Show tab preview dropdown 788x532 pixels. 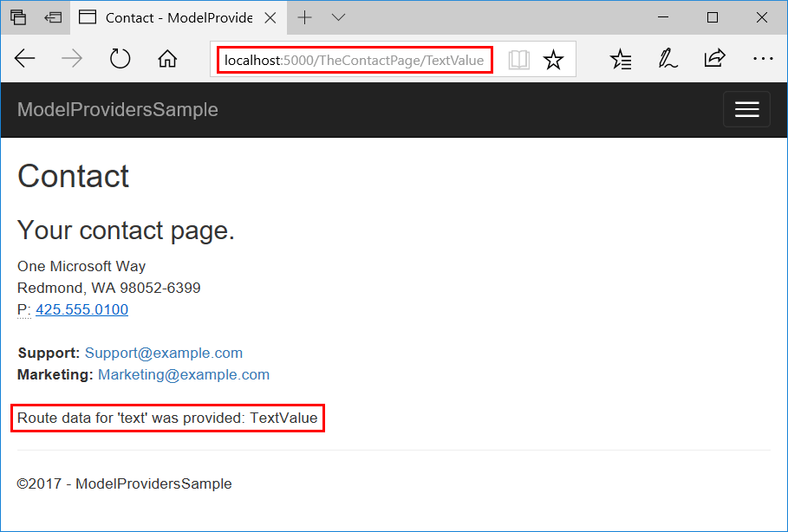(x=338, y=17)
